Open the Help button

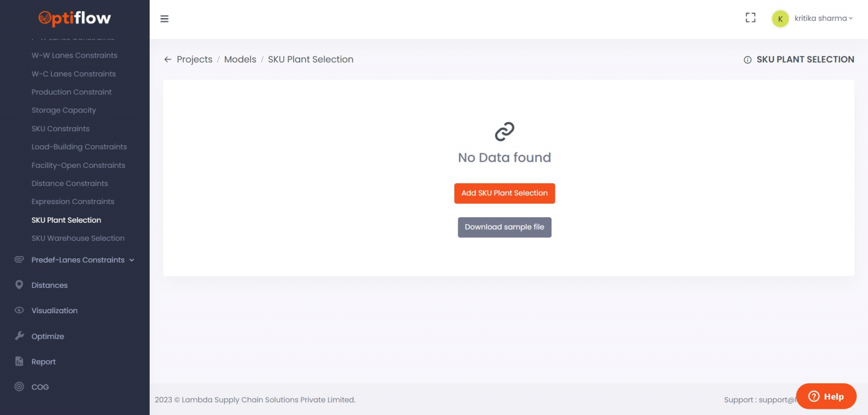[826, 396]
